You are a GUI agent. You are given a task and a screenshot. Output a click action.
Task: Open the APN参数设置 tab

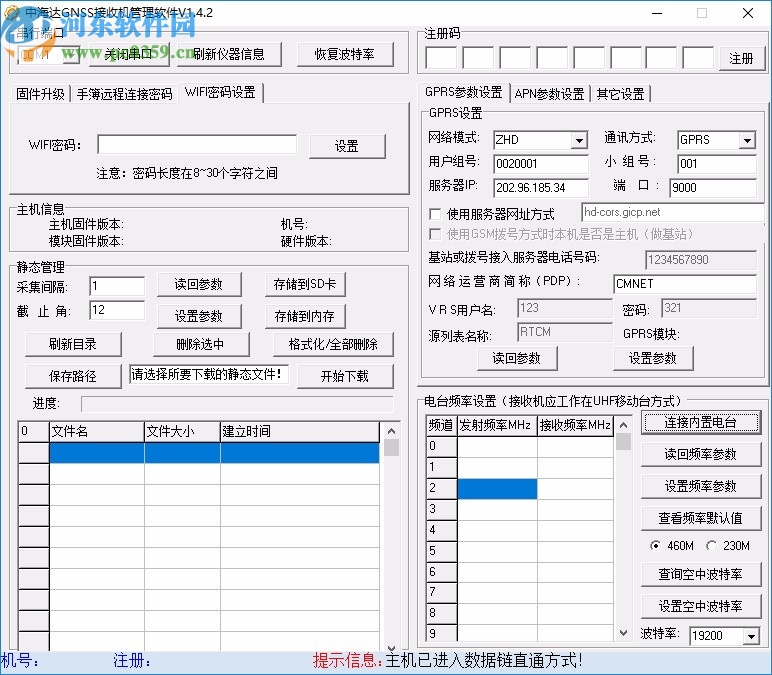point(549,94)
